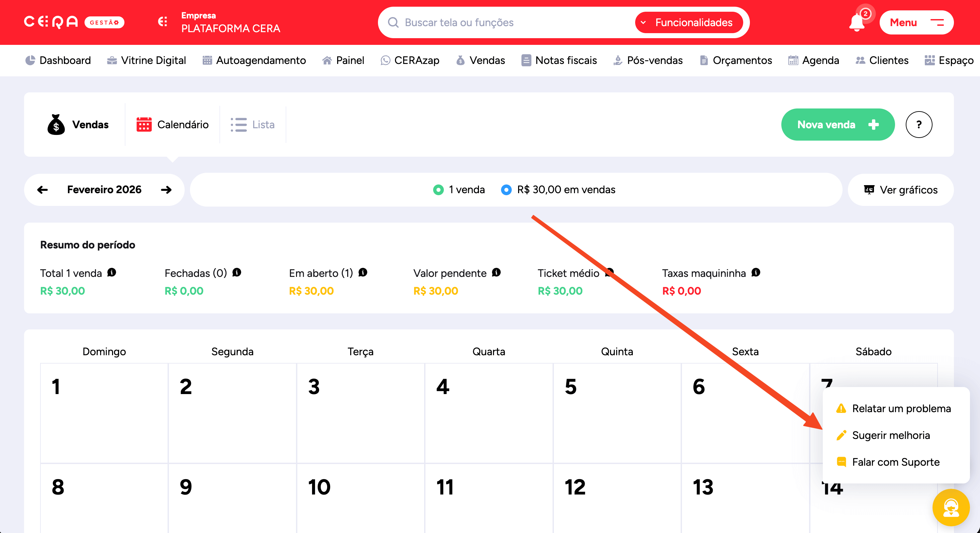Switch to the Lista view tab
Screen dimensions: 980x533
pyautogui.click(x=253, y=125)
